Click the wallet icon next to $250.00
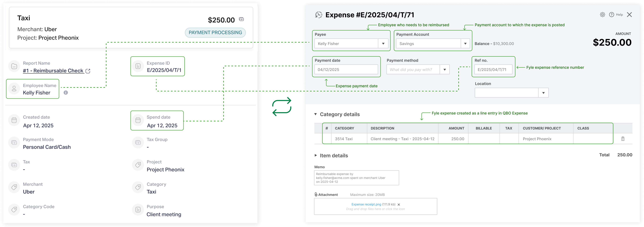Viewport: 644px width, 227px height. [241, 19]
